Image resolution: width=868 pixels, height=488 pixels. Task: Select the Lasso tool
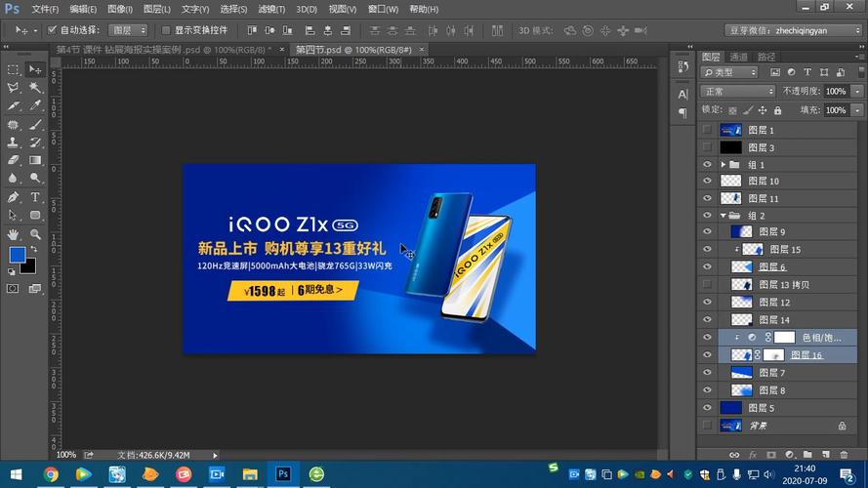14,88
